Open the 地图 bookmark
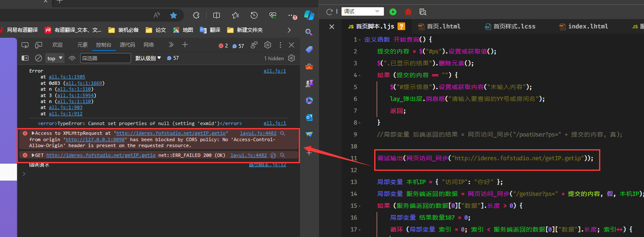This screenshot has width=644, height=237. pyautogui.click(x=183, y=30)
